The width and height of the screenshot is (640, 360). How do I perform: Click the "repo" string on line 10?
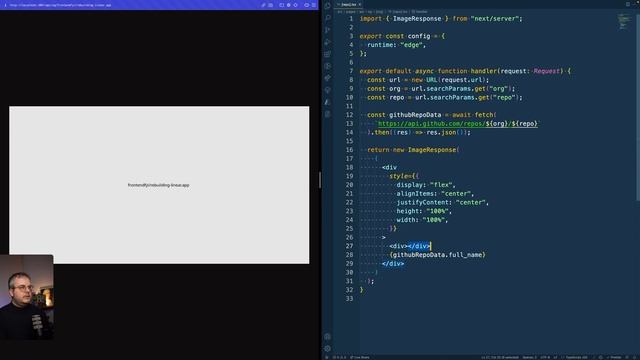(504, 98)
